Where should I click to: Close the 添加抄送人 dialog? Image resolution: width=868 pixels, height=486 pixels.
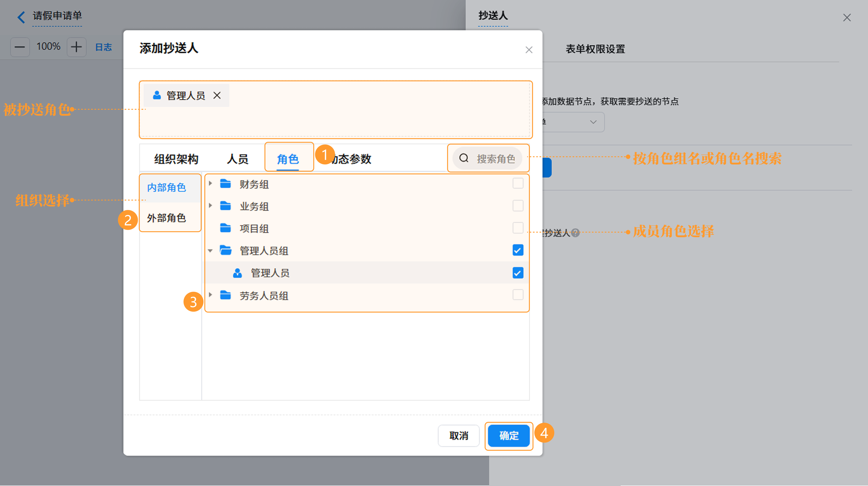point(529,50)
